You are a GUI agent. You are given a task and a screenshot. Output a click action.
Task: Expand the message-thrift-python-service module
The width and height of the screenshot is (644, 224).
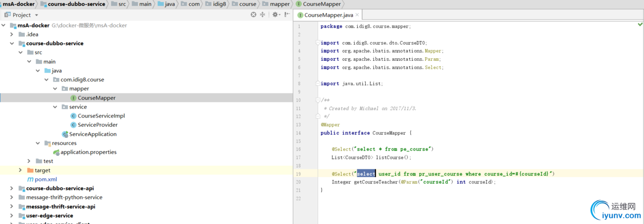click(12, 197)
